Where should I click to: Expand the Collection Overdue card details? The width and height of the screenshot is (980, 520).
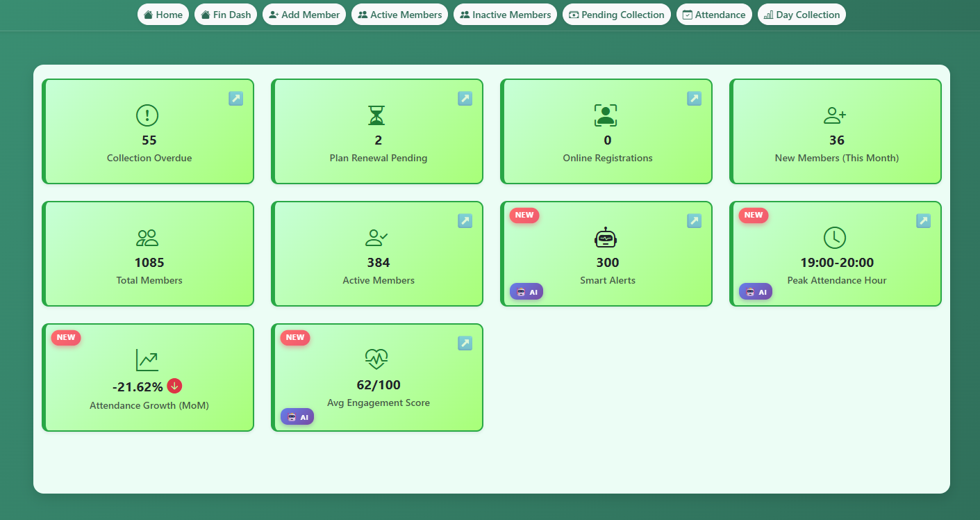coord(235,98)
